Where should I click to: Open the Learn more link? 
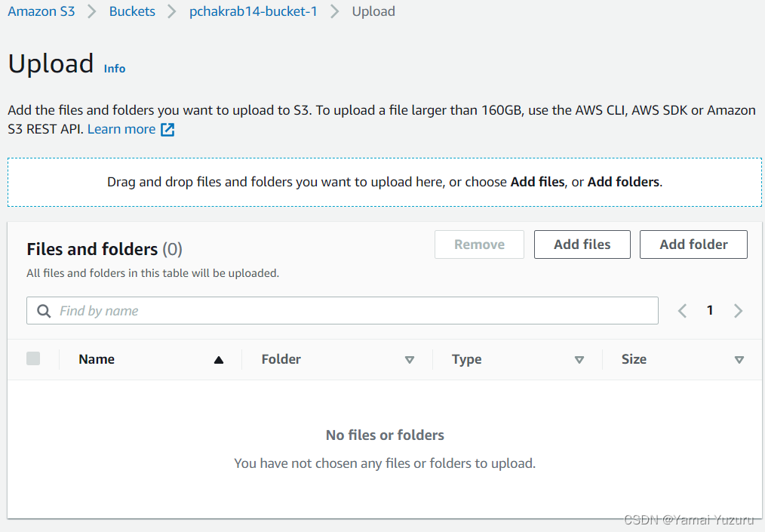pyautogui.click(x=121, y=129)
